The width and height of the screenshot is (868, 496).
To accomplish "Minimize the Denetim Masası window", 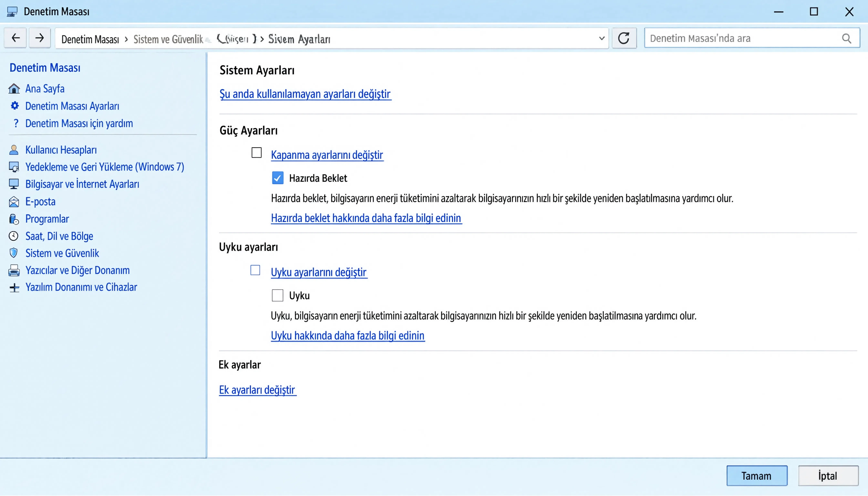I will 778,12.
